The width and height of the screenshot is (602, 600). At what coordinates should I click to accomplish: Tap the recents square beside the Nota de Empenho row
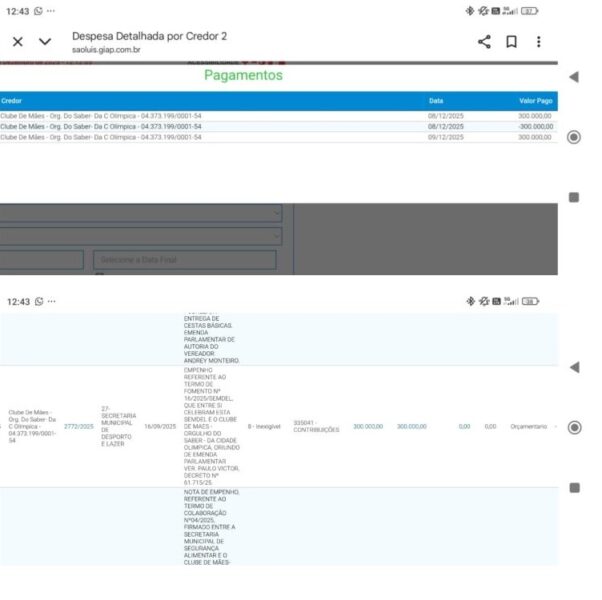574,488
